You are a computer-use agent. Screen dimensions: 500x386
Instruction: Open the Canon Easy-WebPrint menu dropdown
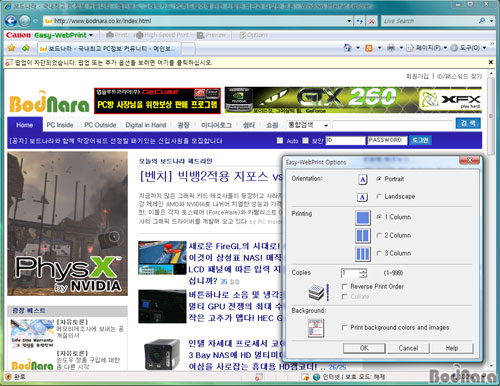[91, 35]
